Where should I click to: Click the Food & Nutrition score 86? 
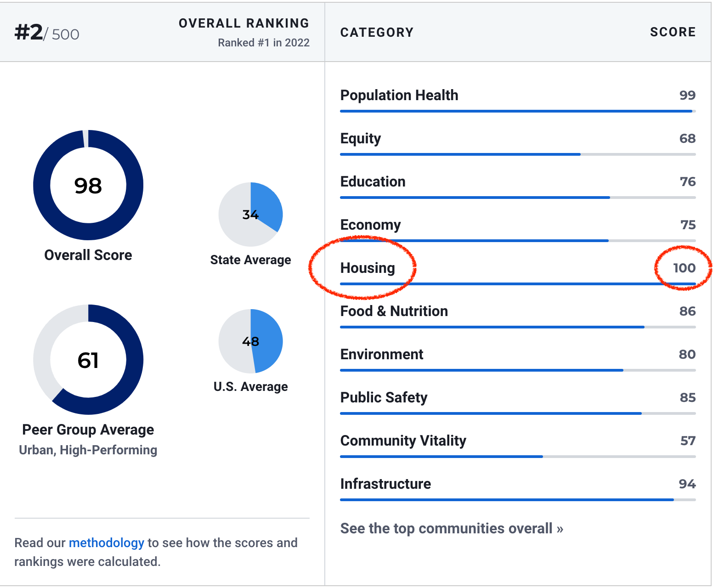pos(687,311)
